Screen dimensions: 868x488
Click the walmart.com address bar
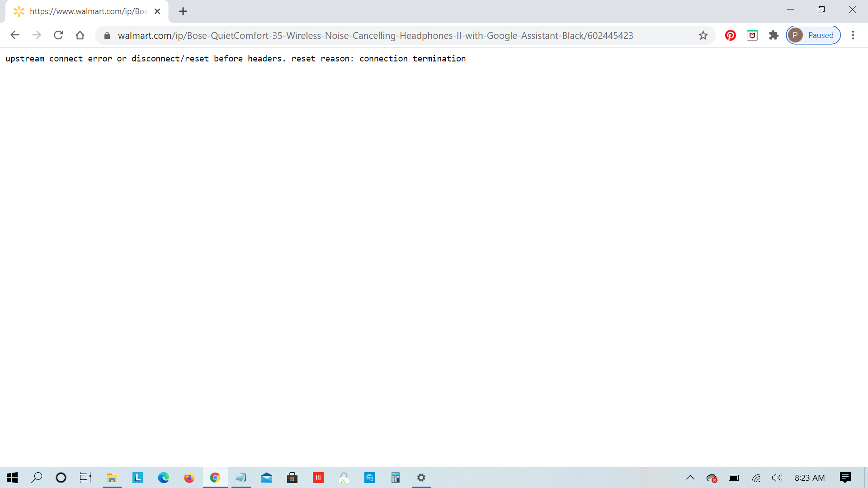[x=375, y=36]
